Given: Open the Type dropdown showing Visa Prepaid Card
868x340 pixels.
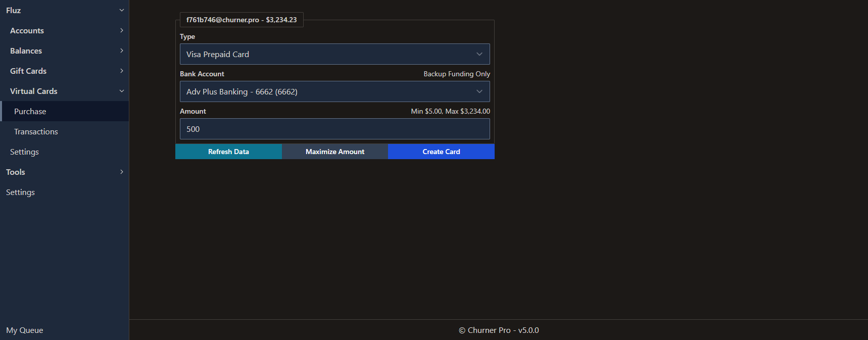Looking at the screenshot, I should click(x=334, y=54).
